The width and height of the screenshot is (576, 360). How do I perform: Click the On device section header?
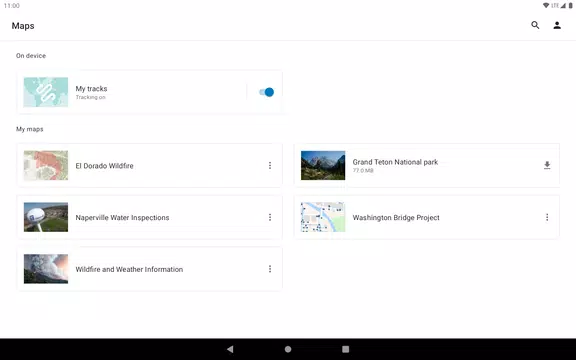point(31,56)
